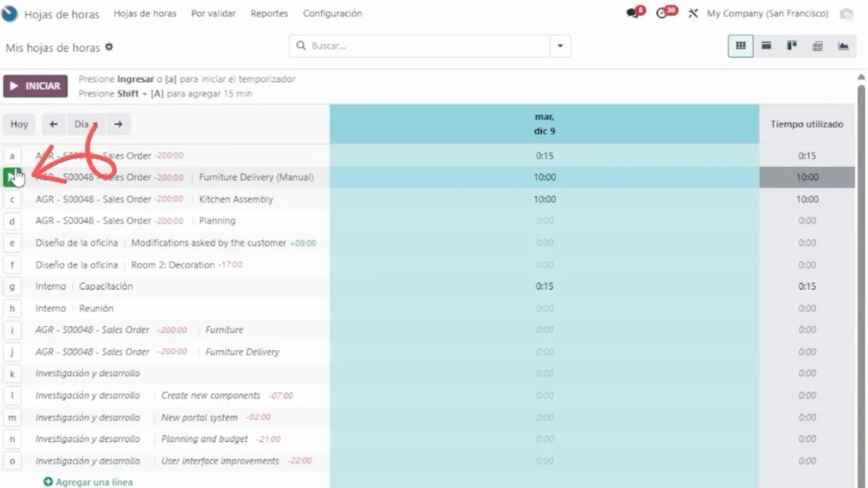Switch to the pivot table view
868x488 pixels.
tap(817, 46)
